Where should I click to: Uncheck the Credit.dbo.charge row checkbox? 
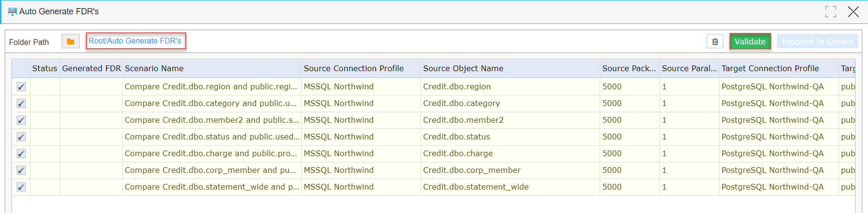(21, 153)
